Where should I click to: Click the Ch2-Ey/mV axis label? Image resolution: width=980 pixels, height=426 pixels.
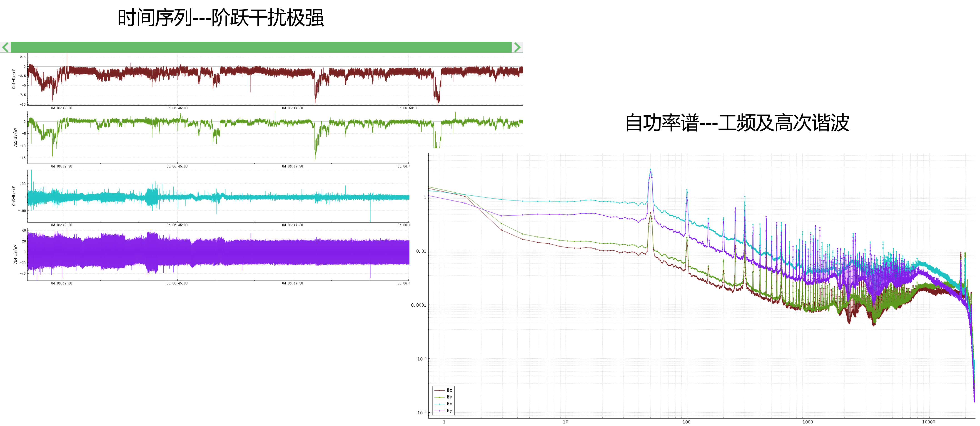(x=15, y=138)
